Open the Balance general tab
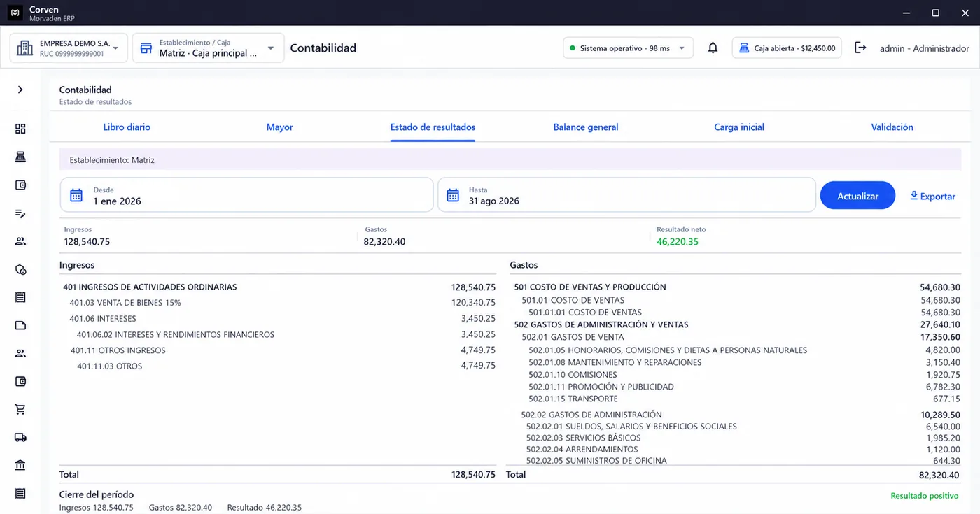Viewport: 980px width, 514px height. pos(586,127)
